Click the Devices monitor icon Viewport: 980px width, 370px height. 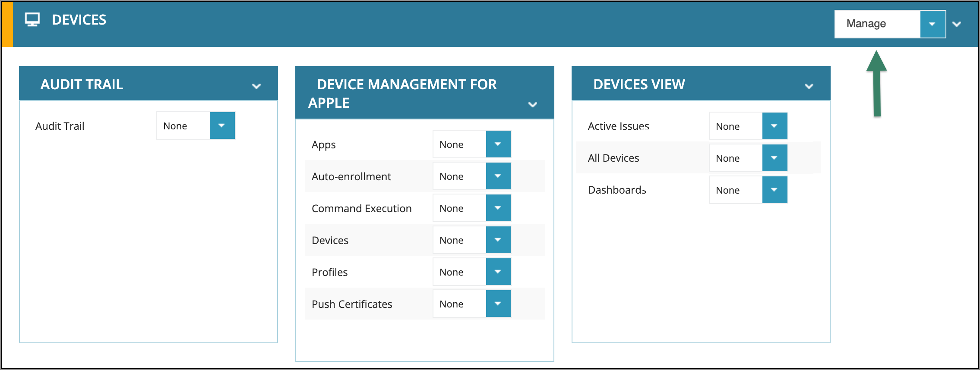tap(32, 20)
